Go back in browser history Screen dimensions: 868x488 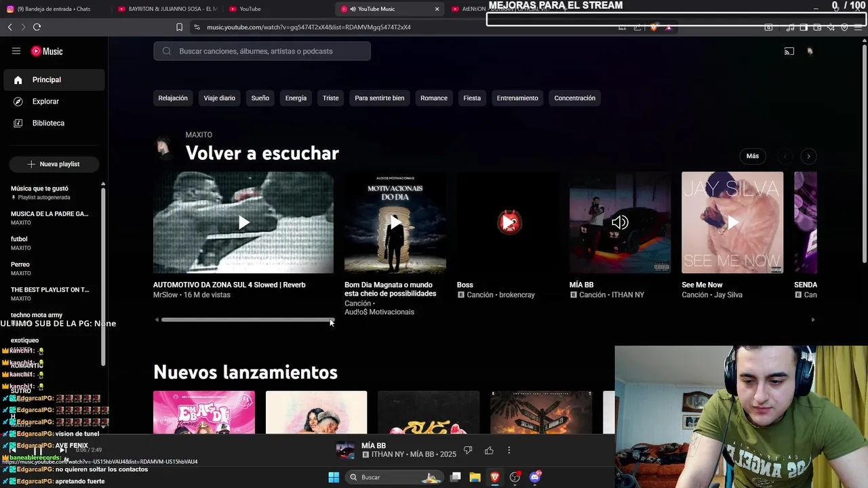pos(10,27)
